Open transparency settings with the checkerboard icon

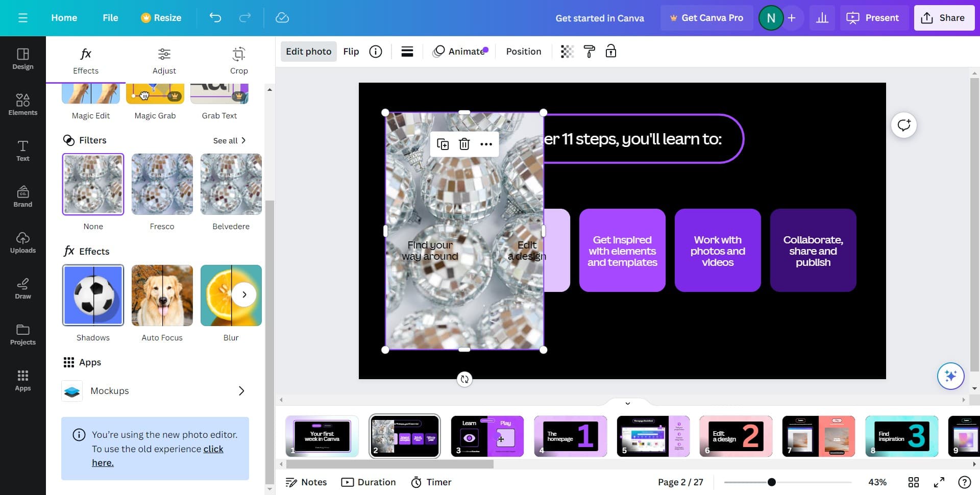point(567,51)
